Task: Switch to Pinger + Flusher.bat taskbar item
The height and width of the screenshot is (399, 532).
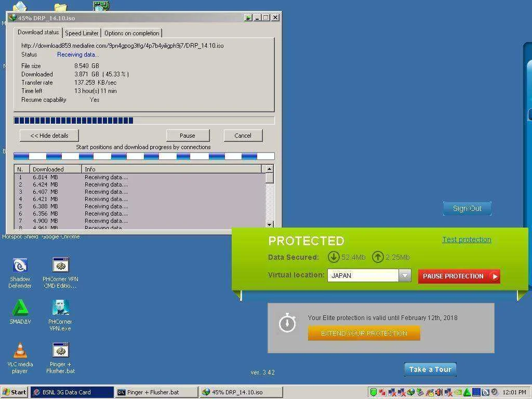Action: point(156,392)
